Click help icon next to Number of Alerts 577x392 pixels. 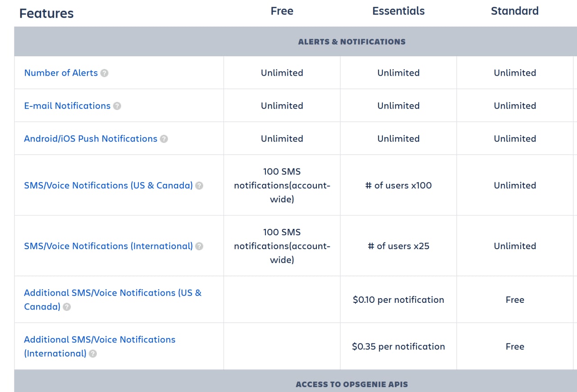tap(104, 73)
